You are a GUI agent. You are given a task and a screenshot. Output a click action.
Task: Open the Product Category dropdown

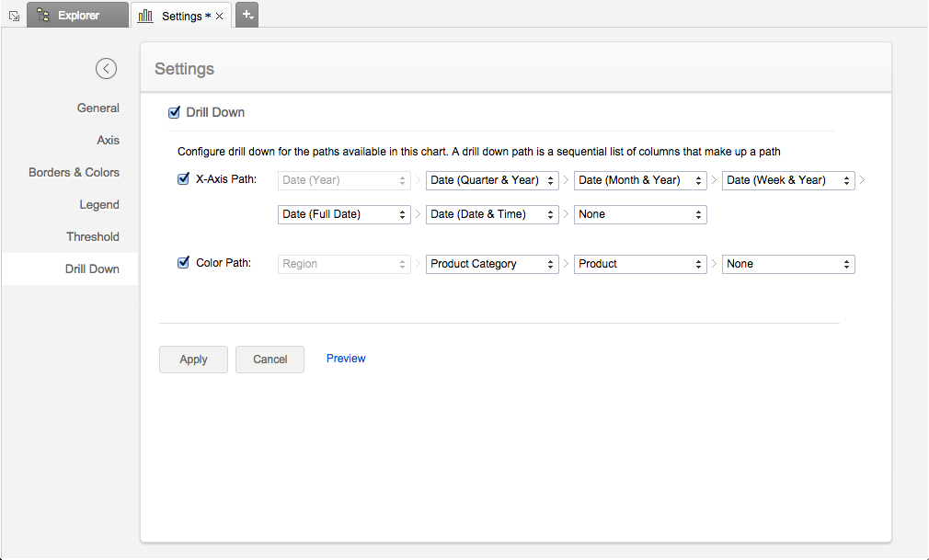point(492,264)
